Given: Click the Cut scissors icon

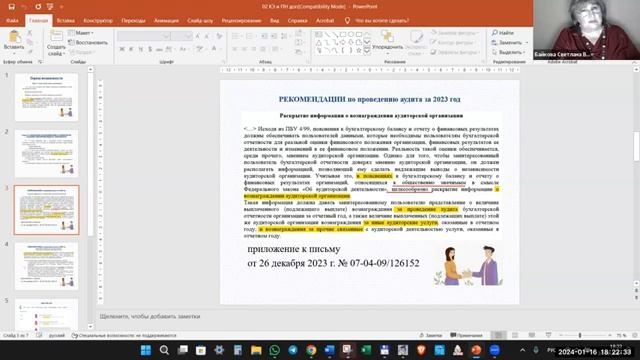Looking at the screenshot, I should [x=30, y=33].
